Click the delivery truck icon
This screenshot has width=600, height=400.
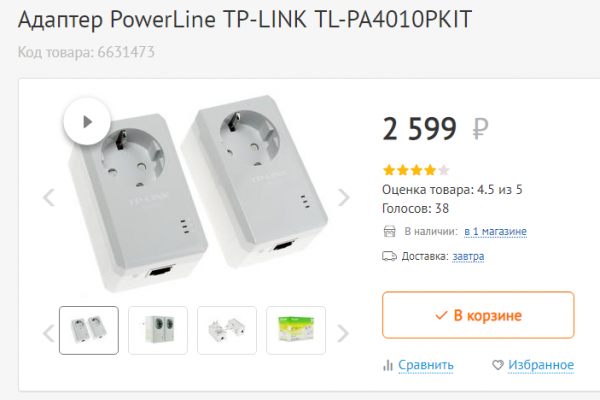389,256
